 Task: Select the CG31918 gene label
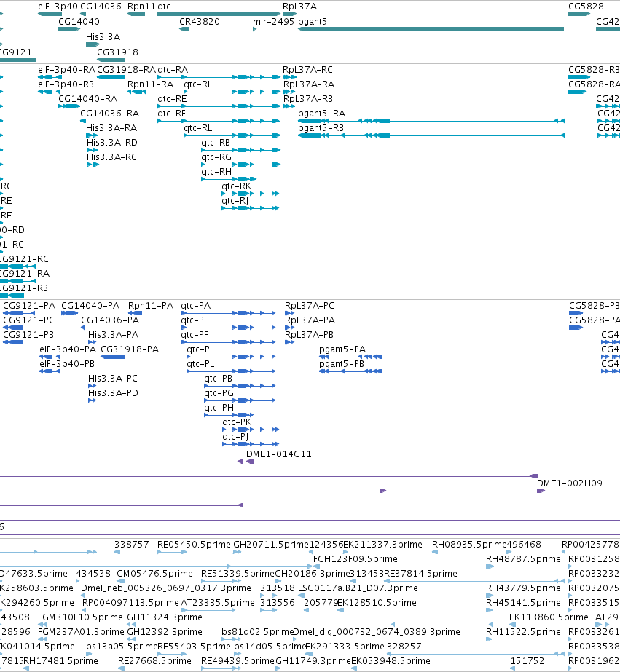tap(117, 52)
